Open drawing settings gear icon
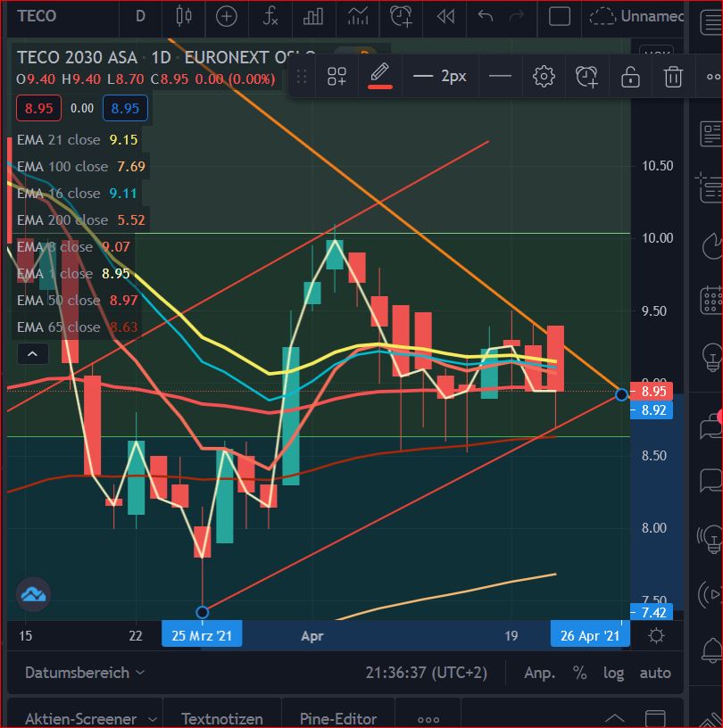The image size is (723, 728). point(544,77)
